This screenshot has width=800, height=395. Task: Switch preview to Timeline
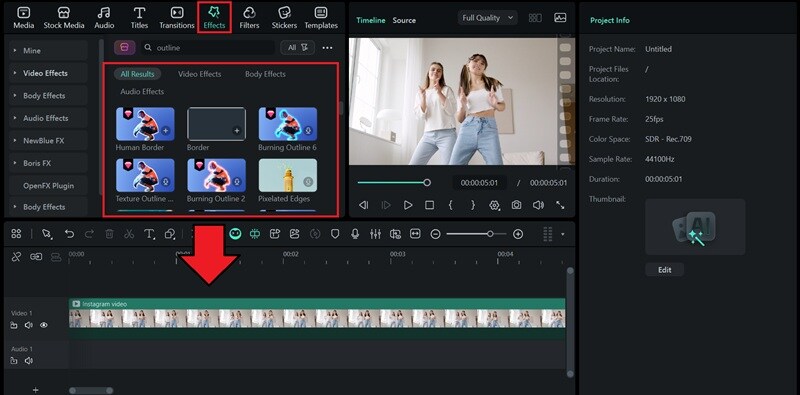tap(371, 20)
